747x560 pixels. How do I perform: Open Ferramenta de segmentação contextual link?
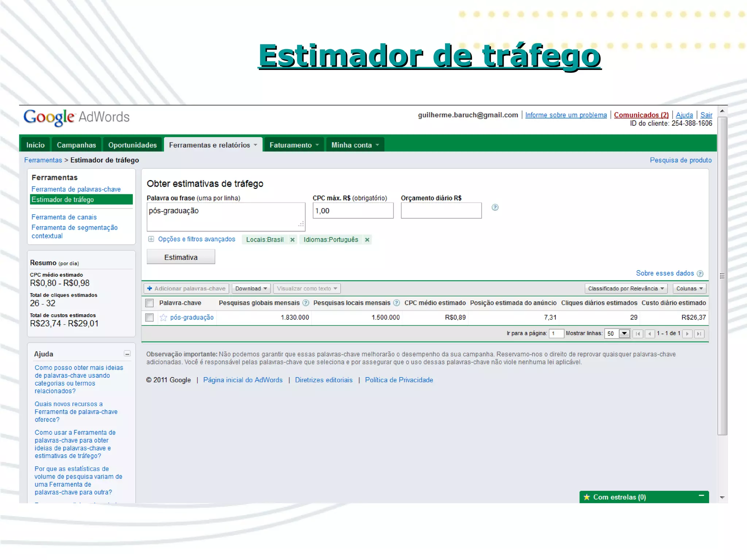tap(74, 232)
